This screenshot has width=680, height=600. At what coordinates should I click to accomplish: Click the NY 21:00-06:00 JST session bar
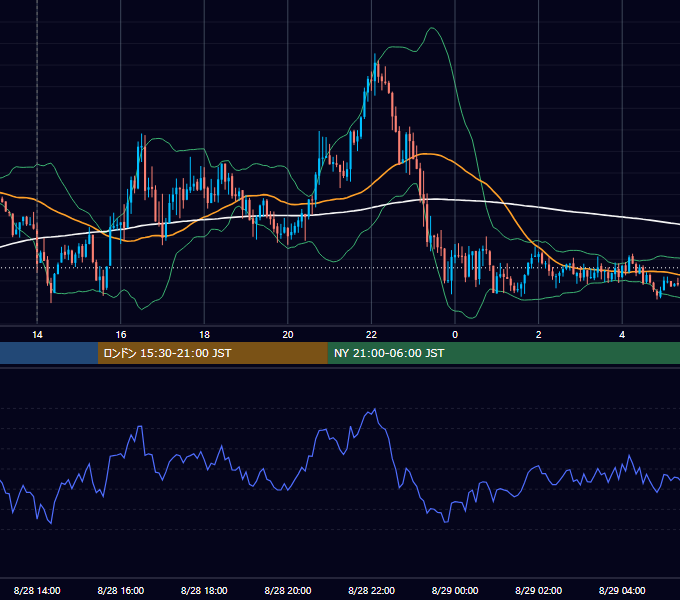coord(503,353)
